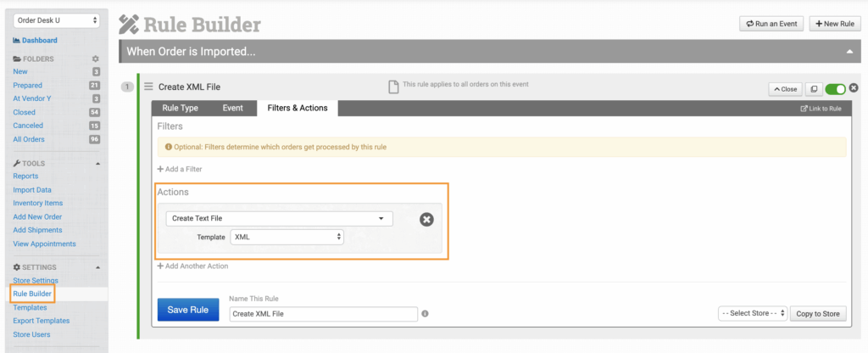Remove the Create Text File action

(x=427, y=219)
